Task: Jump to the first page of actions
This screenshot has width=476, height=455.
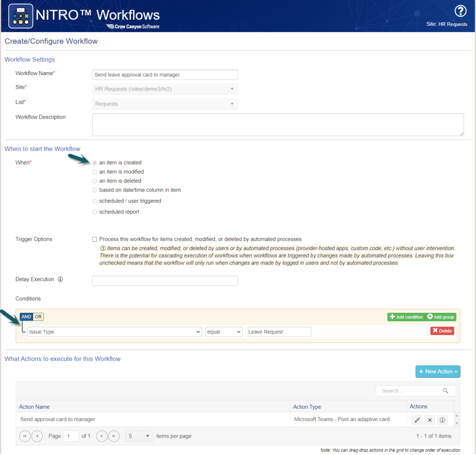Action: pyautogui.click(x=25, y=436)
